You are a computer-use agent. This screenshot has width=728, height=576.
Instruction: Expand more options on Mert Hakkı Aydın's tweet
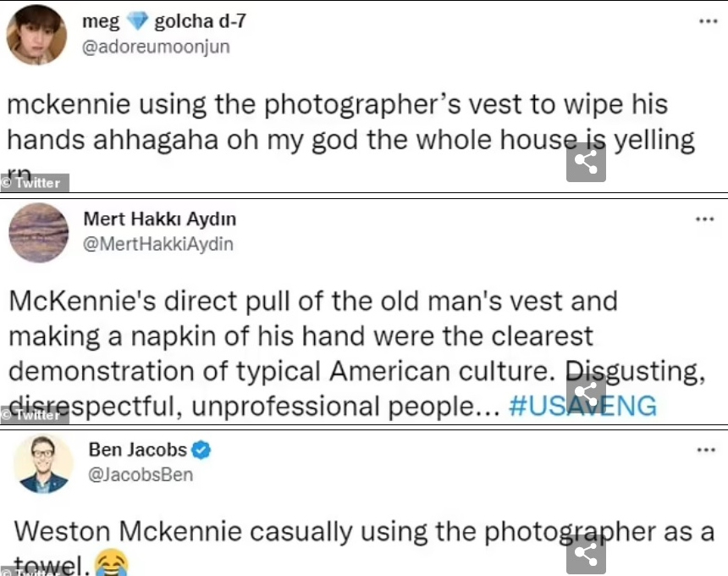click(704, 219)
